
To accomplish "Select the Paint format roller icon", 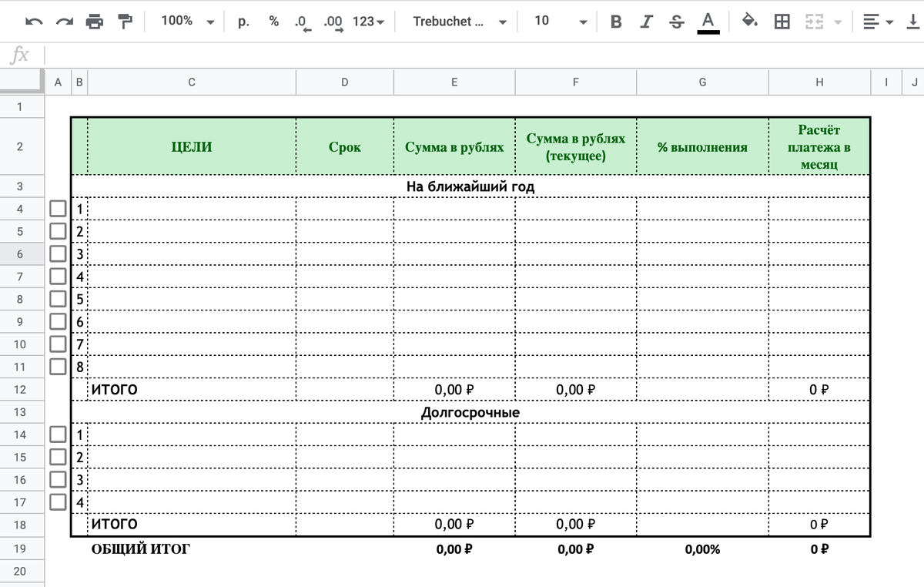I will point(125,22).
